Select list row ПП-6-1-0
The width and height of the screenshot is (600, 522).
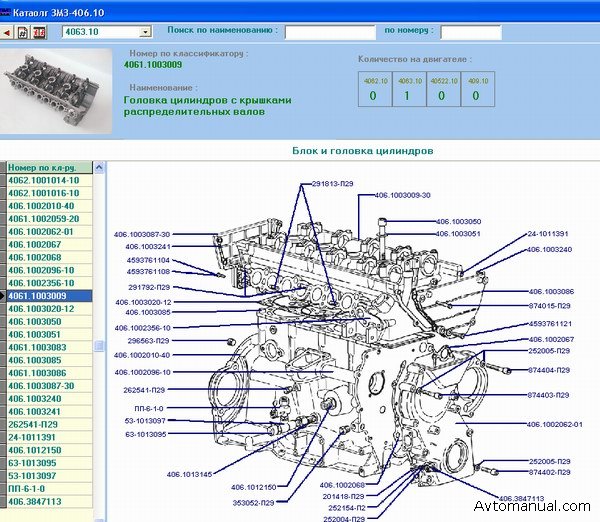[49, 489]
